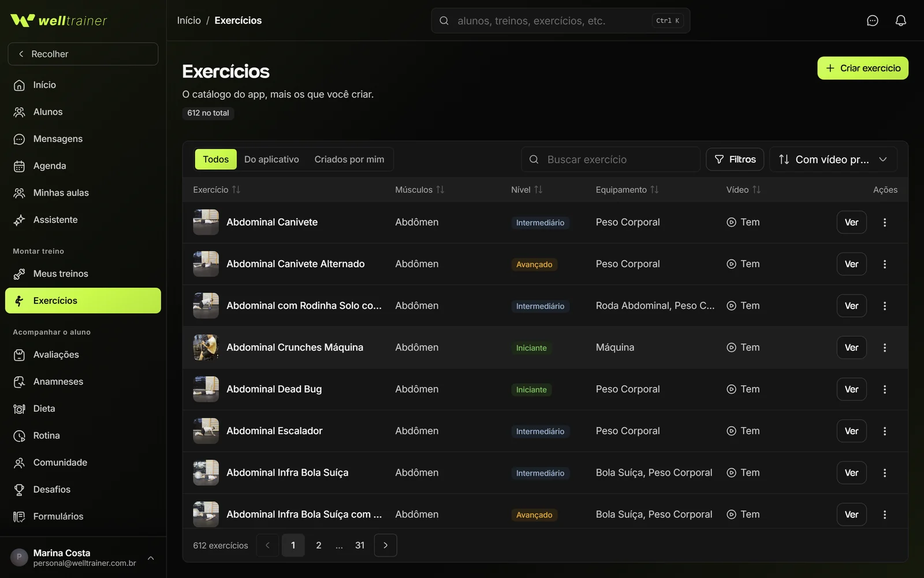Go to page 2 of exercises
924x578 pixels.
click(318, 545)
